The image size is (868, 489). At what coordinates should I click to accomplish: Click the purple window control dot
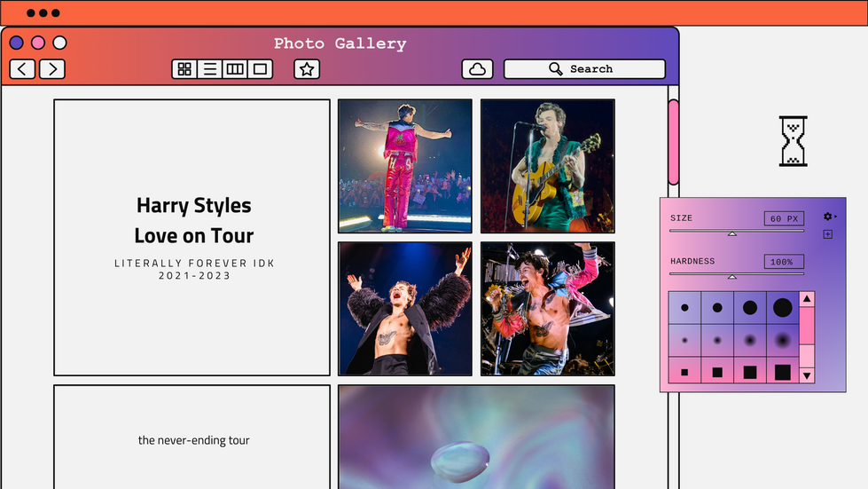(x=17, y=43)
